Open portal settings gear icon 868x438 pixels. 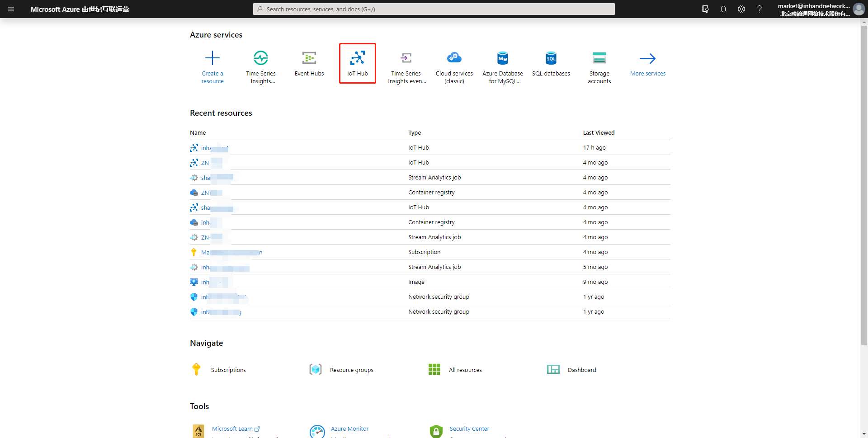tap(741, 9)
